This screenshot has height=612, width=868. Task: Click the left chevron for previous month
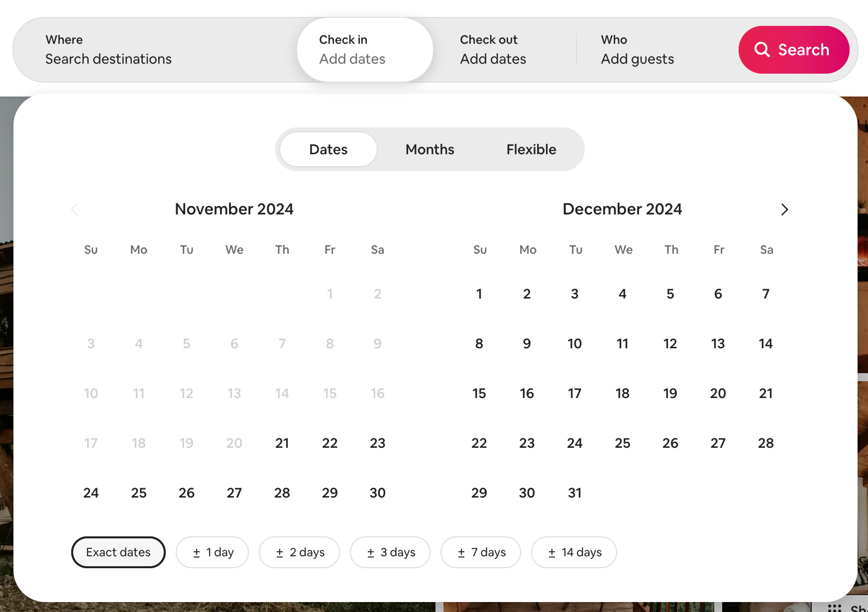tap(74, 209)
